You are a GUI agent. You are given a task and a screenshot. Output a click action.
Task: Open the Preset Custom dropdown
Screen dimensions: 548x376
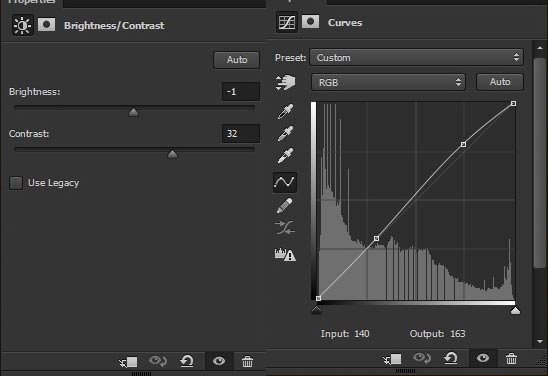417,58
